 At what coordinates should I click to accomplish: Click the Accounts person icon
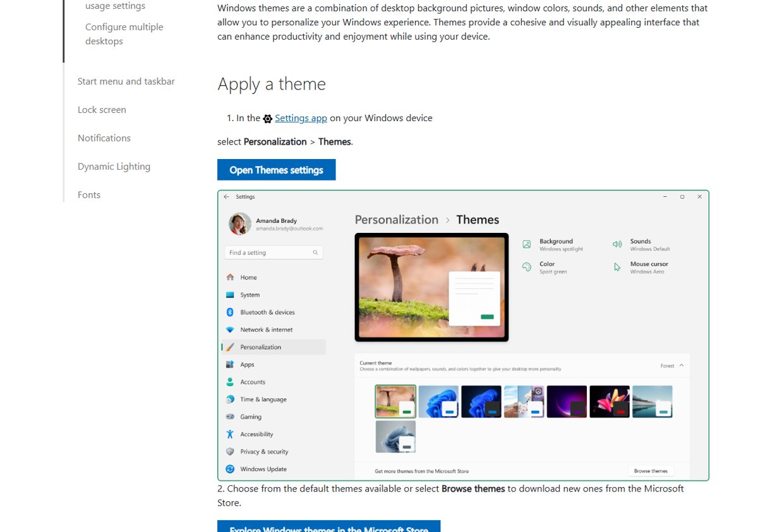tap(230, 382)
